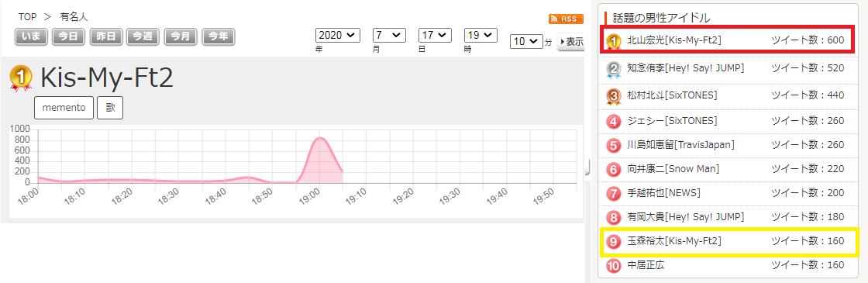Open 松村北斗[SixTONES] ranking entry
Image resolution: width=868 pixels, height=283 pixels.
(672, 95)
